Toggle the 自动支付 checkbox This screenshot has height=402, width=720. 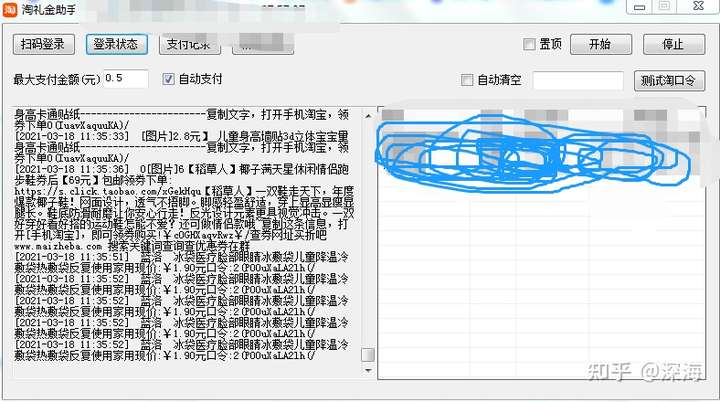[x=169, y=79]
